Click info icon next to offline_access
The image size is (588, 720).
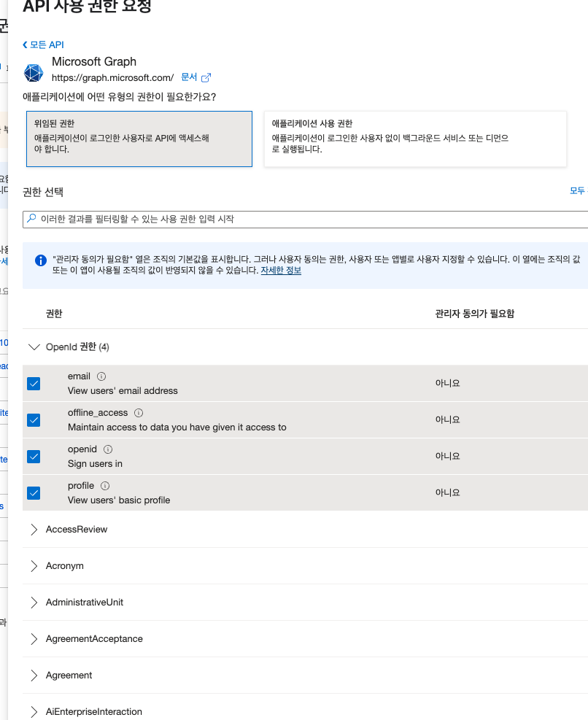139,413
